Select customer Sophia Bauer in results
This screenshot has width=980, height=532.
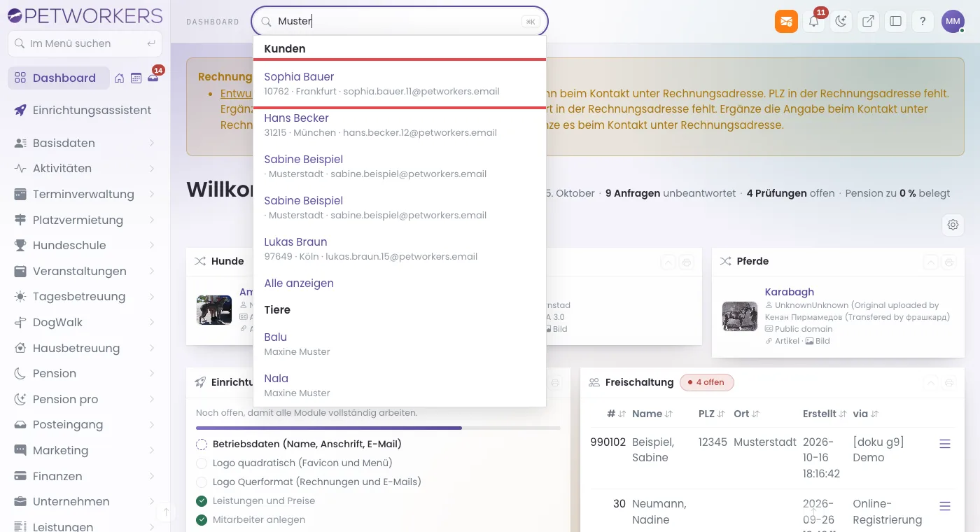click(x=400, y=83)
